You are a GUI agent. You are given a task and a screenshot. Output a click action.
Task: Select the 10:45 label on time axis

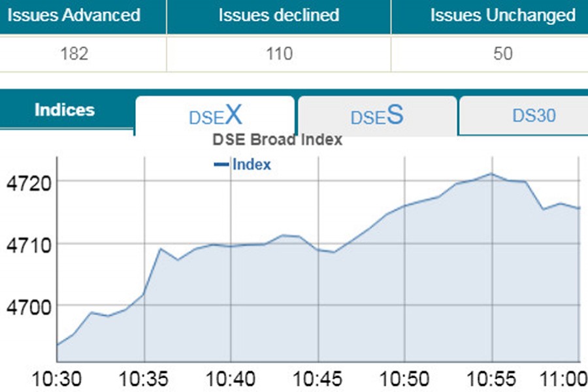318,379
